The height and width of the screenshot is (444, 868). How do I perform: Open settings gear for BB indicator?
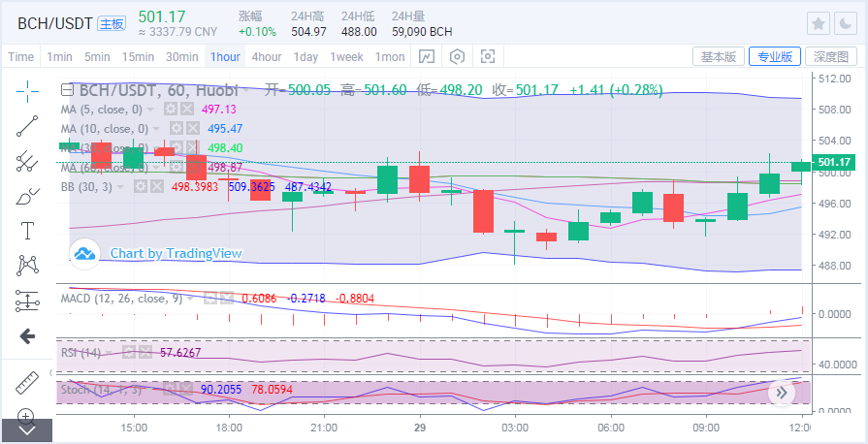point(141,186)
